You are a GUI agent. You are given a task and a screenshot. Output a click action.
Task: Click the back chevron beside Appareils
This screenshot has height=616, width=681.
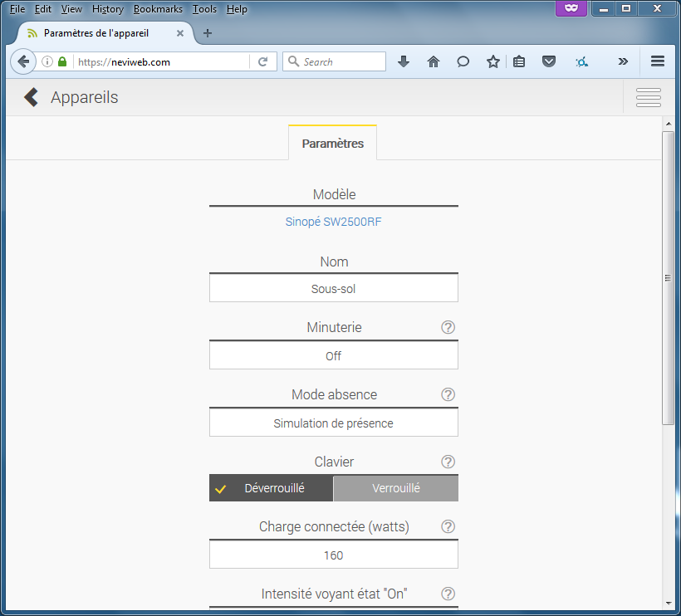pyautogui.click(x=32, y=97)
